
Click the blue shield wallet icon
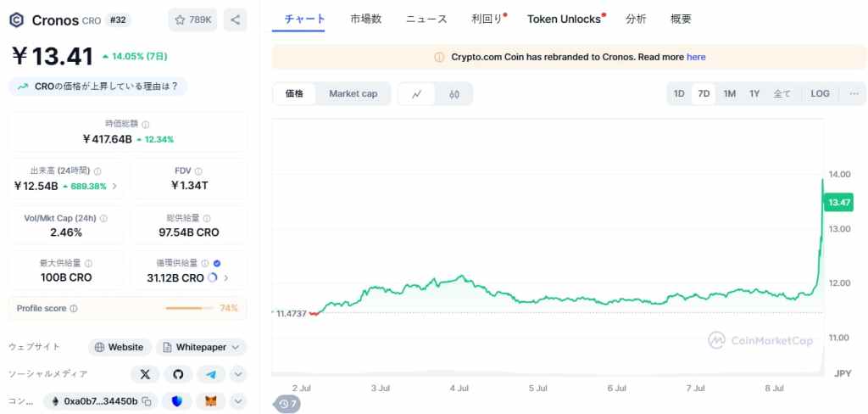coord(177,400)
